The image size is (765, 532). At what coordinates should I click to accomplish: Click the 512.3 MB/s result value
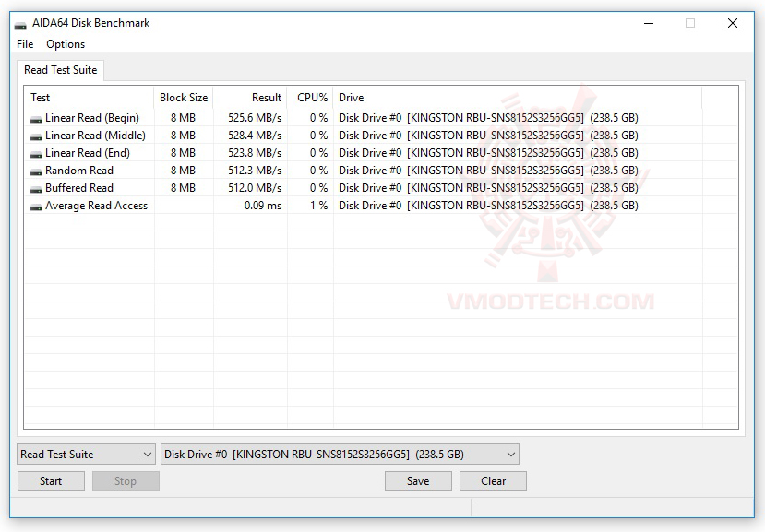255,171
